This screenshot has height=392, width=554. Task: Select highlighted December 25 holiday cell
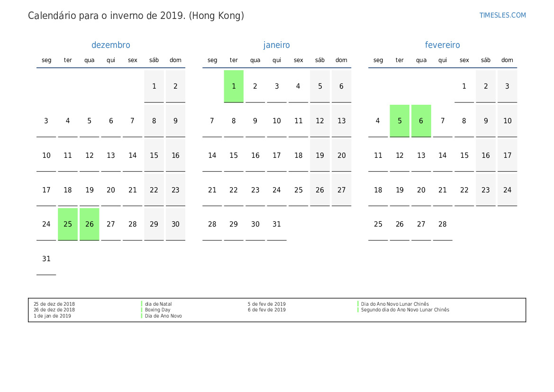68,224
